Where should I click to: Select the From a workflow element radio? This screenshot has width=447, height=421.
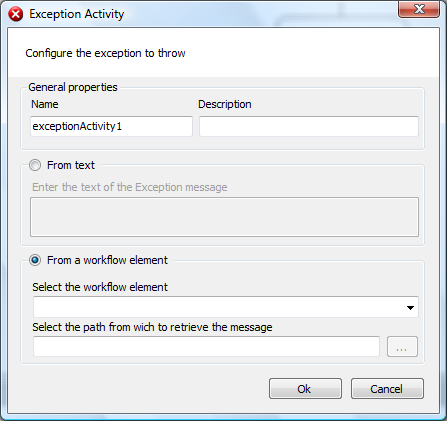[35, 260]
